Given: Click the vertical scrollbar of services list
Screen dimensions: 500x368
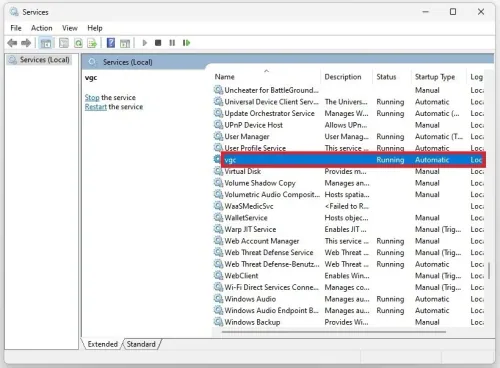Looking at the screenshot, I should (x=489, y=271).
